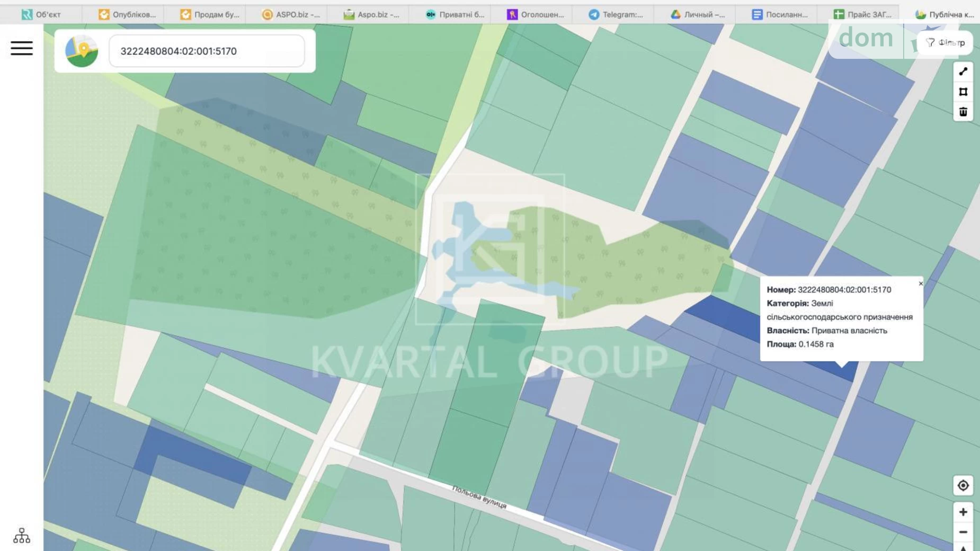Viewport: 980px width, 551px height.
Task: Click the Польова вулиця street label
Action: (479, 497)
